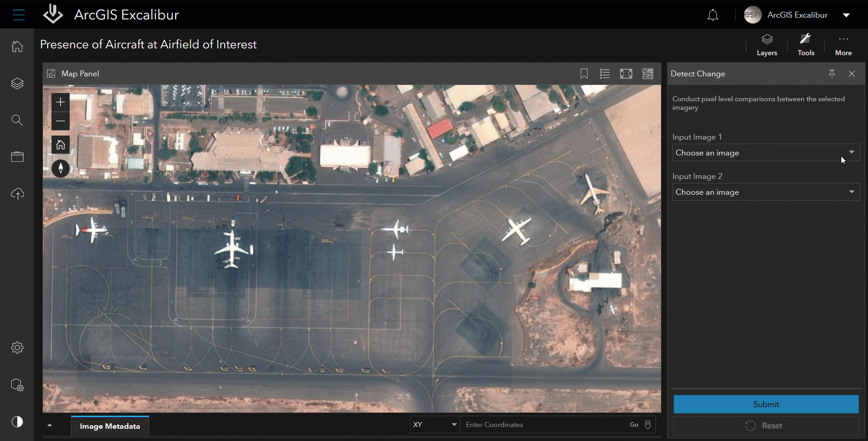Open notifications bell icon
Image resolution: width=868 pixels, height=441 pixels.
click(x=713, y=15)
